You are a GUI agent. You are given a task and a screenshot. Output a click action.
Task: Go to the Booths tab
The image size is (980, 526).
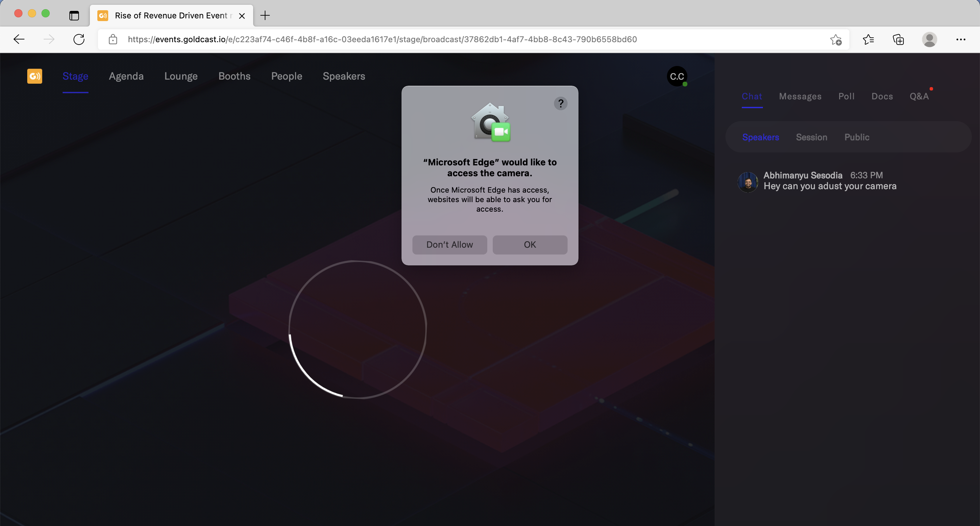click(x=234, y=76)
